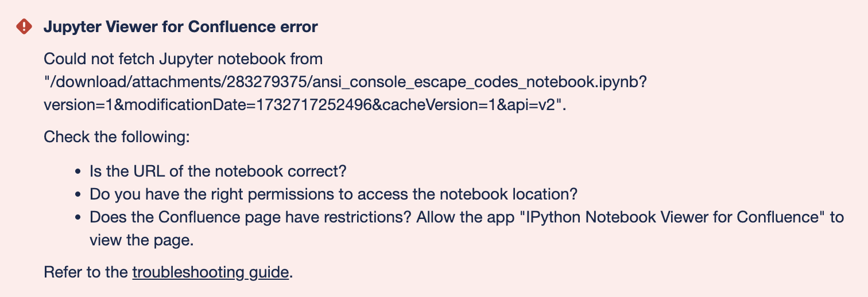Click the "IPython Notebook Viewer for Confluence" app name
Screen dimensions: 868x297
point(673,217)
